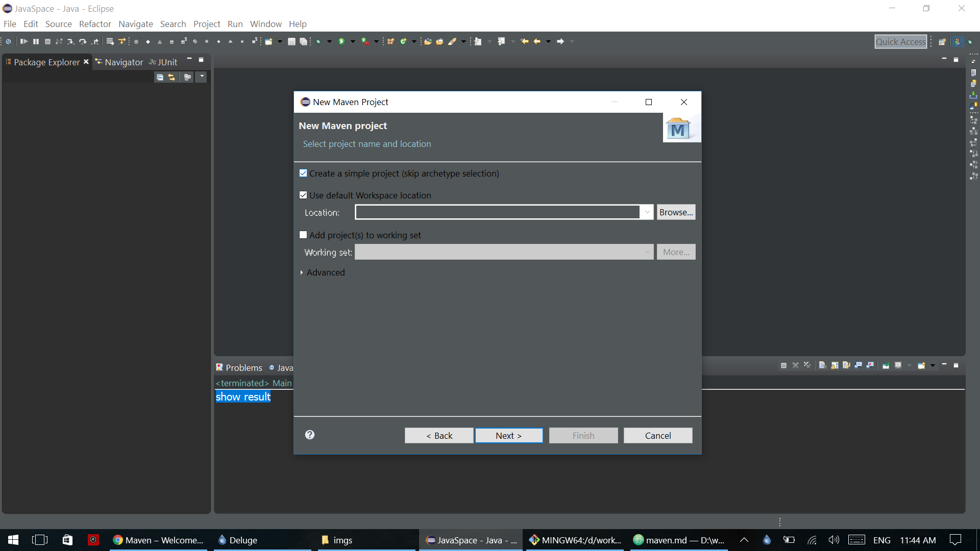
Task: Click the Save All toolbar icon
Action: pyautogui.click(x=304, y=41)
